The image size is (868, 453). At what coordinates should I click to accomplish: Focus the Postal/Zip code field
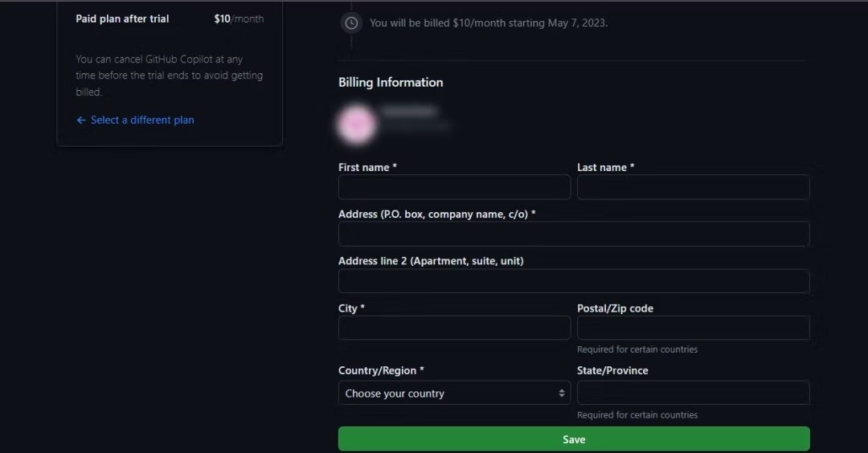(x=693, y=328)
